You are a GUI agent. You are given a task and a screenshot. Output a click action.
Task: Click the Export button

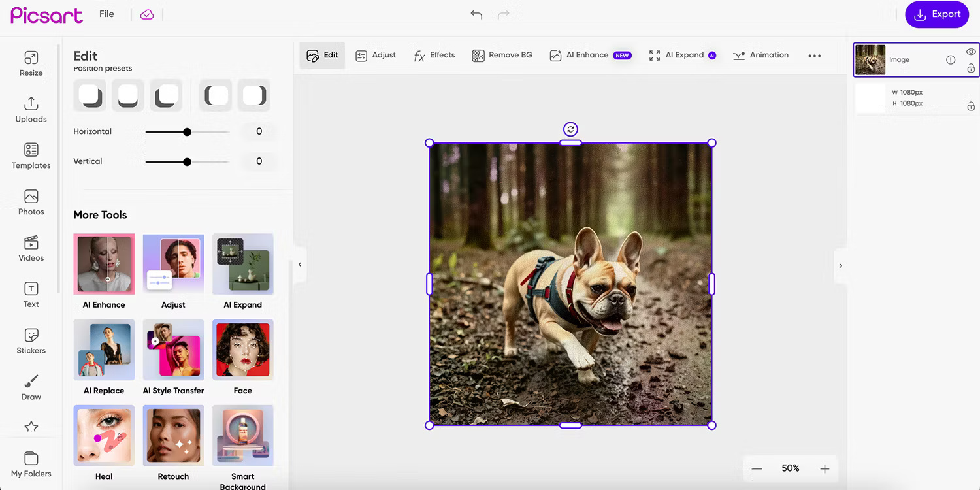tap(937, 14)
